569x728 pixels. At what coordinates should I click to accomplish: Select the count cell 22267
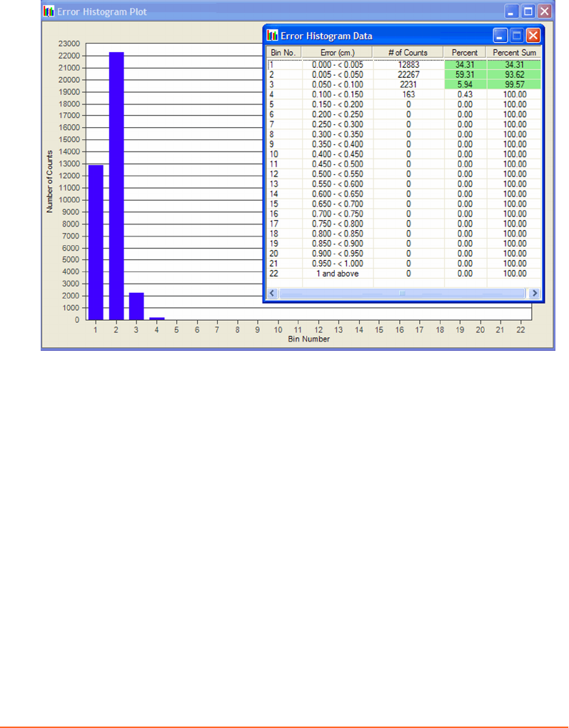tap(408, 75)
